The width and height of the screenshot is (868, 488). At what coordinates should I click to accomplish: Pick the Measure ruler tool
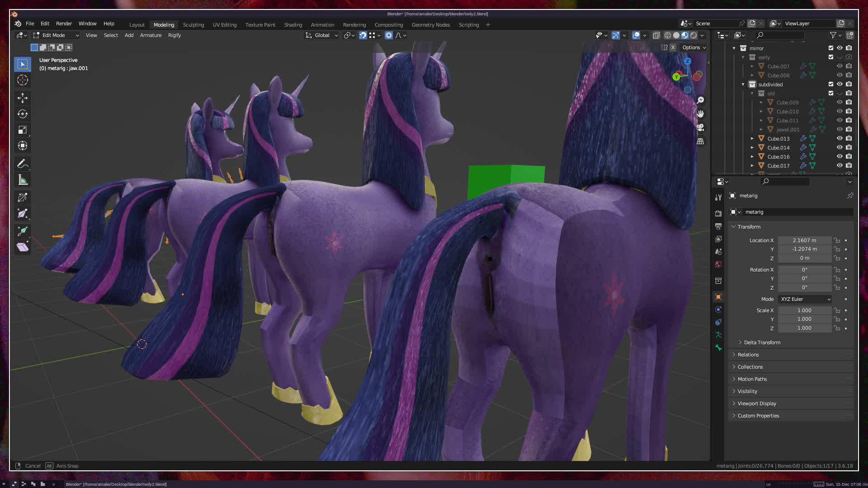[22, 180]
